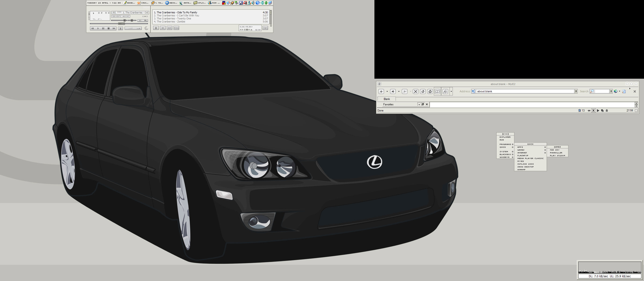Click the Winamp playlist scrollbar

271,17
